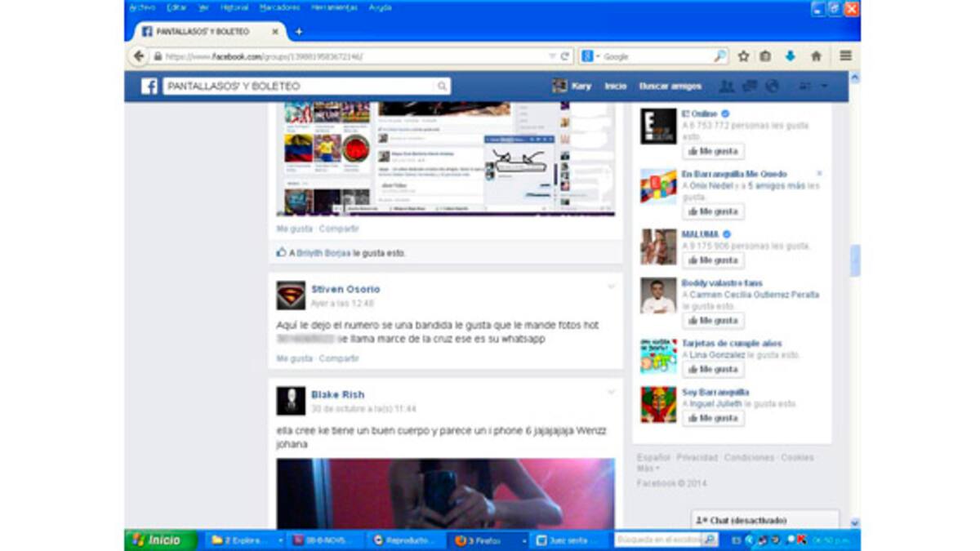Open the Historial menu

(234, 7)
